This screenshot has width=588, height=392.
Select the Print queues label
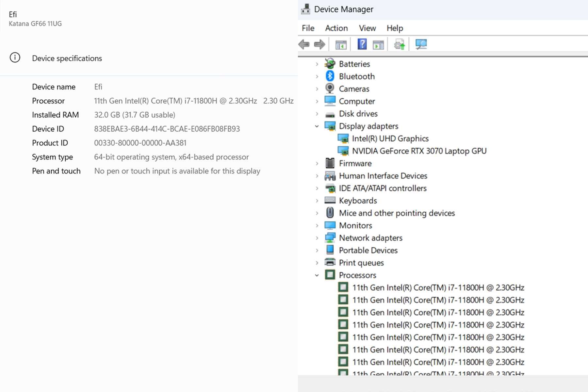pyautogui.click(x=361, y=263)
